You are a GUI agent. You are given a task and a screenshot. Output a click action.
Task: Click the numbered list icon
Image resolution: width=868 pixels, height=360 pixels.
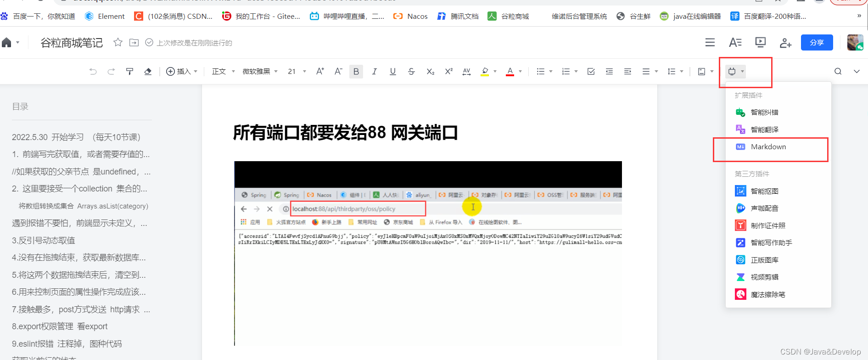566,71
